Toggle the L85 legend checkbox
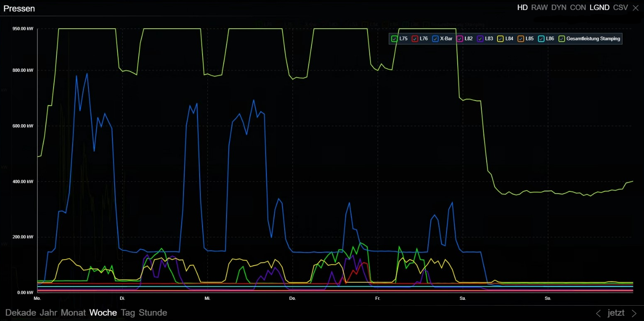The height and width of the screenshot is (321, 644). (x=521, y=39)
